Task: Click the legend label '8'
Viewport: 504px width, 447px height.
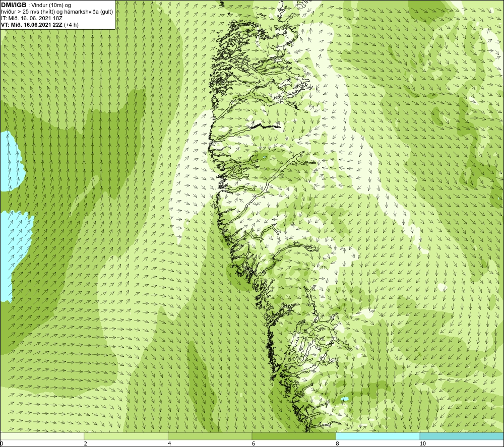Action: point(338,443)
